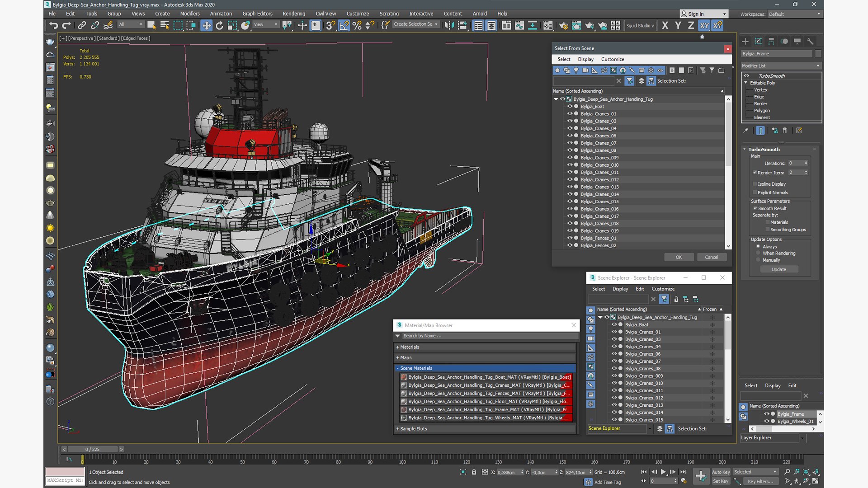The height and width of the screenshot is (488, 868).
Task: Enable Separate by Smoothing Groups
Action: point(768,230)
